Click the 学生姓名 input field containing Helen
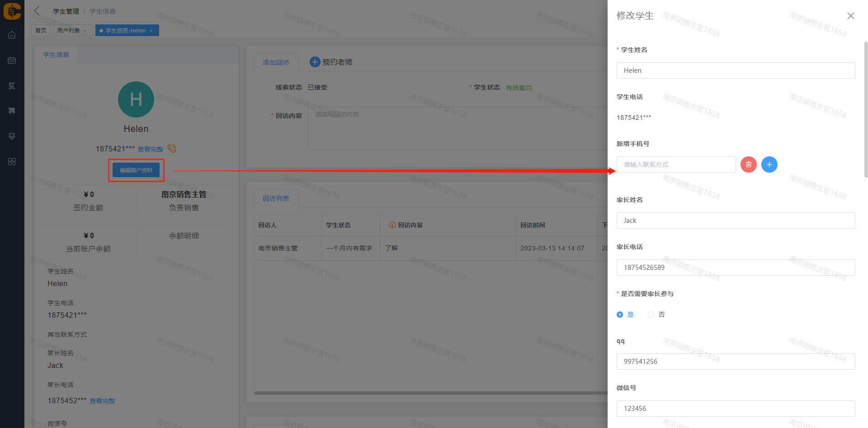This screenshot has height=428, width=868. coord(735,71)
